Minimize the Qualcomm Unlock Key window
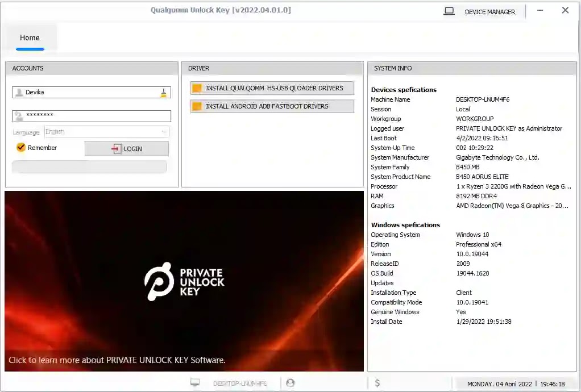The height and width of the screenshot is (392, 581). click(540, 10)
